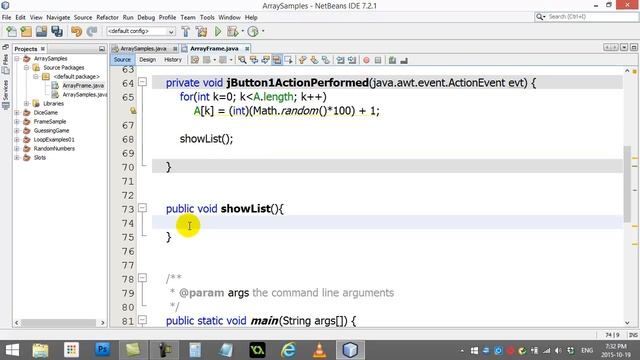Click the Find Next Occurrence icon
The width and height of the screenshot is (640, 360).
click(x=265, y=60)
